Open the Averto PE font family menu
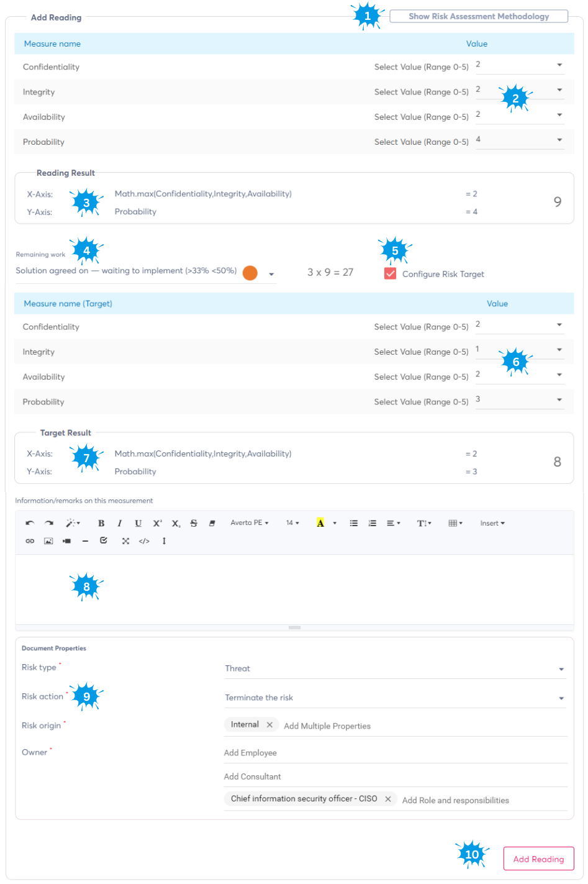Image resolution: width=588 pixels, height=884 pixels. (x=249, y=523)
